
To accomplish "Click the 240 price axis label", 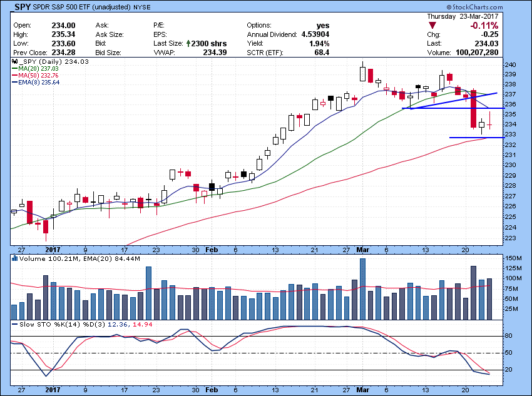I will 511,65.
